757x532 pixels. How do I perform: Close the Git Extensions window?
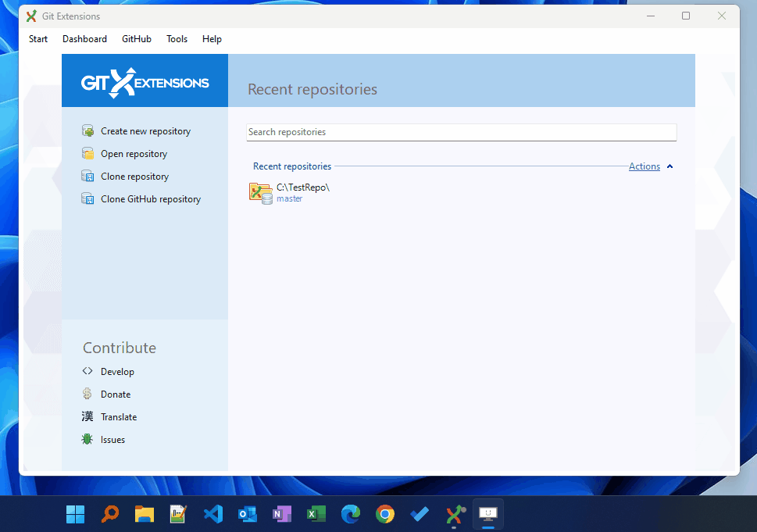click(x=721, y=16)
